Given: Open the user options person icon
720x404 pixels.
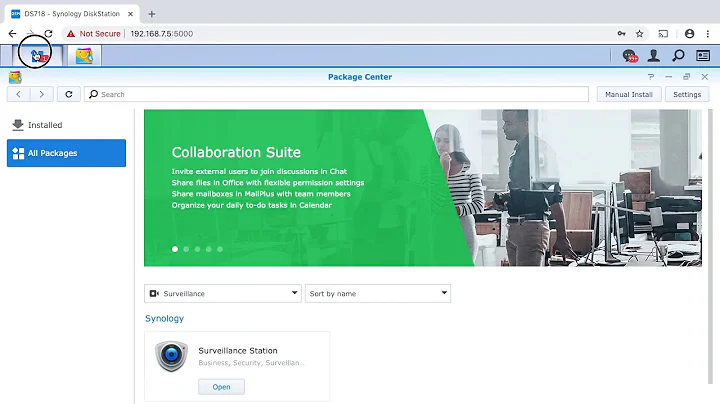Looking at the screenshot, I should 653,56.
